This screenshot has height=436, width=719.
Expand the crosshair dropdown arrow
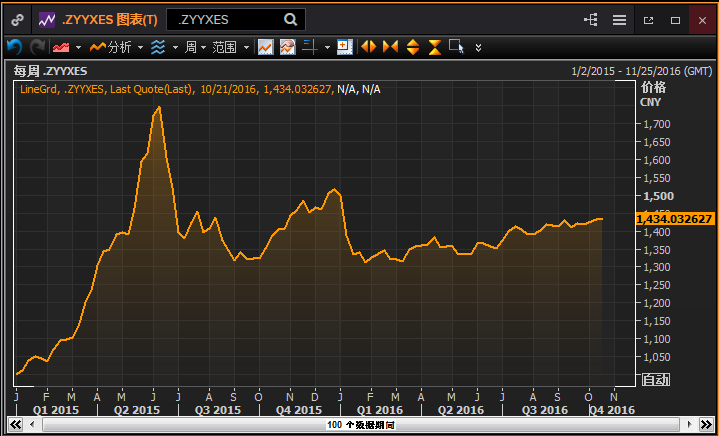click(327, 48)
